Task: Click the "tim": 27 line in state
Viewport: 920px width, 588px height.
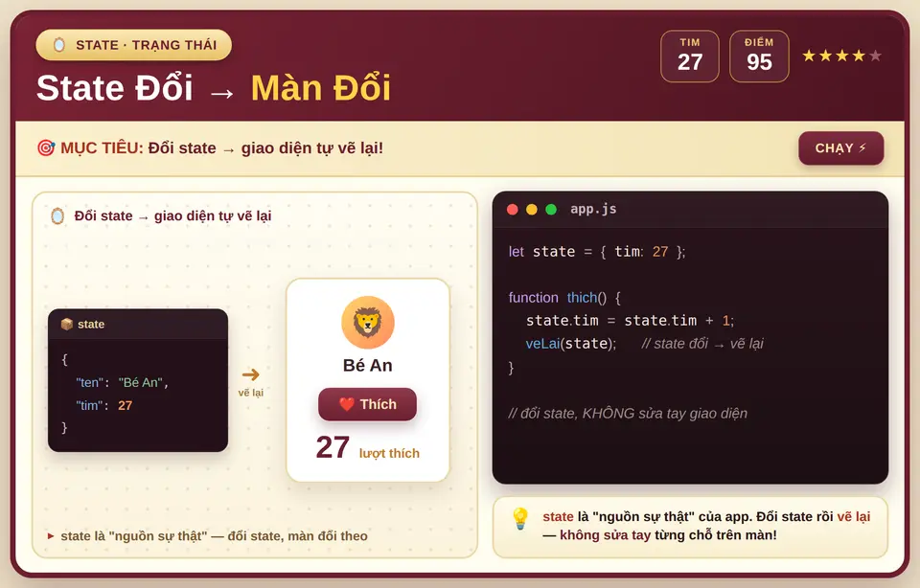Action: pos(103,405)
